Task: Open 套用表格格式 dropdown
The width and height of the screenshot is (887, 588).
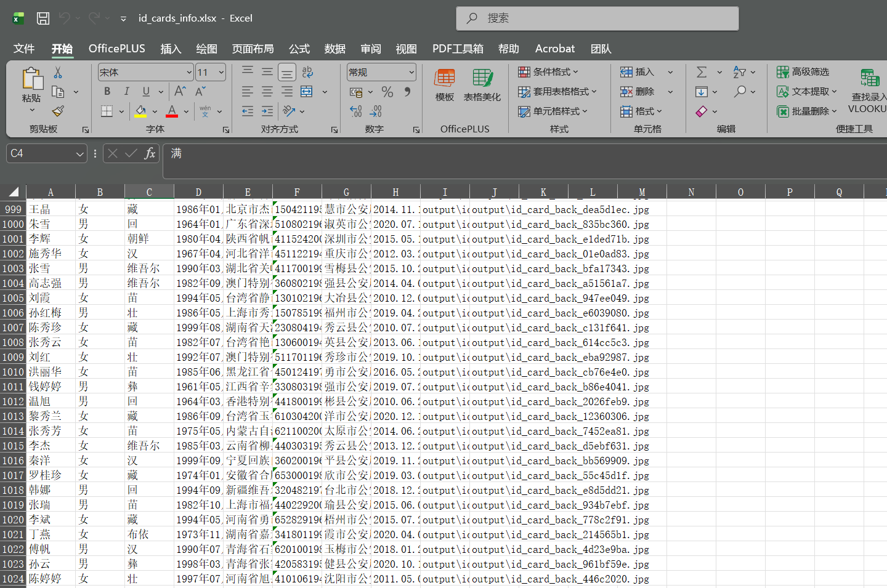Action: [558, 92]
